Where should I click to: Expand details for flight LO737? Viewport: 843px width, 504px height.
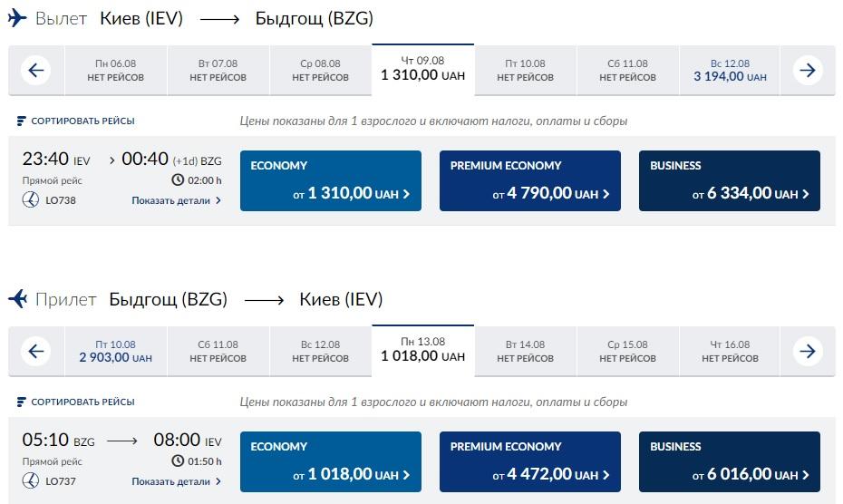(x=177, y=481)
